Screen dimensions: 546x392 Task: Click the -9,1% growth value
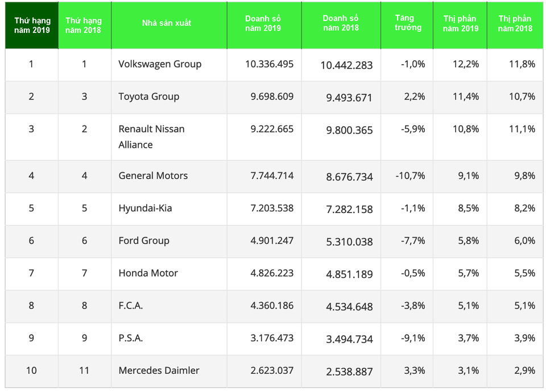click(413, 338)
